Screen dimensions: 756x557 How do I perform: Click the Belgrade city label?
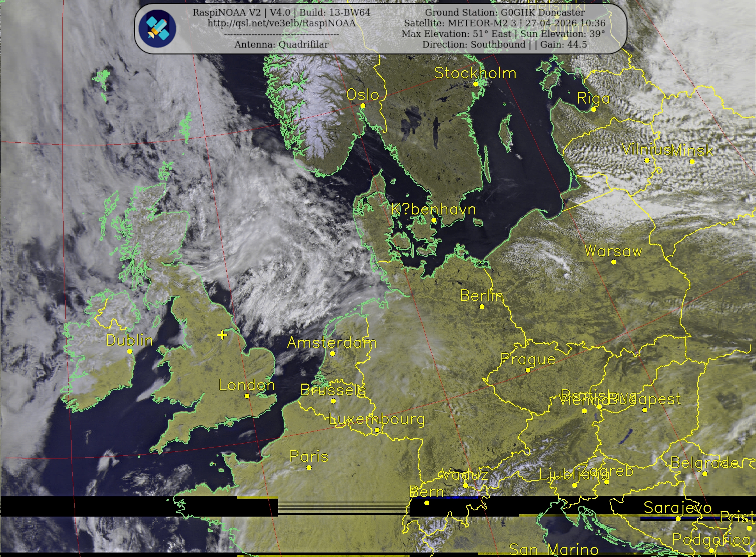(705, 463)
